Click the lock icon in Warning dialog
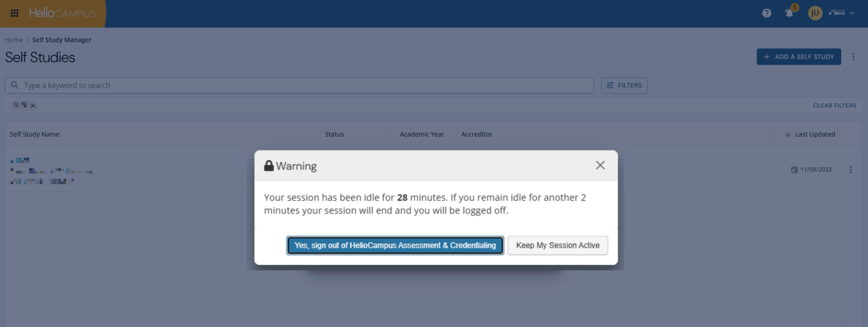 pos(269,166)
